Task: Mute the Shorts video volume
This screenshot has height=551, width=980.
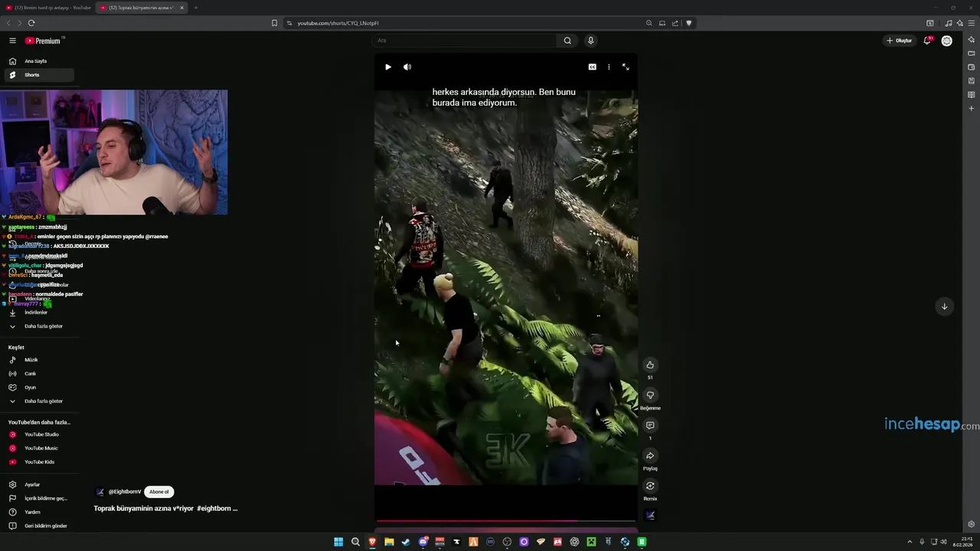Action: pyautogui.click(x=407, y=67)
